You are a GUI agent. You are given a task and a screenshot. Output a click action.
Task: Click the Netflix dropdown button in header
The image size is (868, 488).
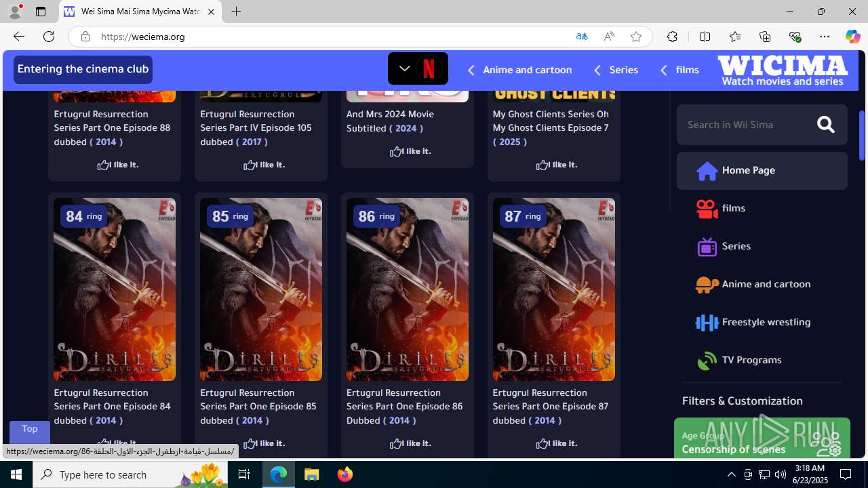tap(418, 68)
